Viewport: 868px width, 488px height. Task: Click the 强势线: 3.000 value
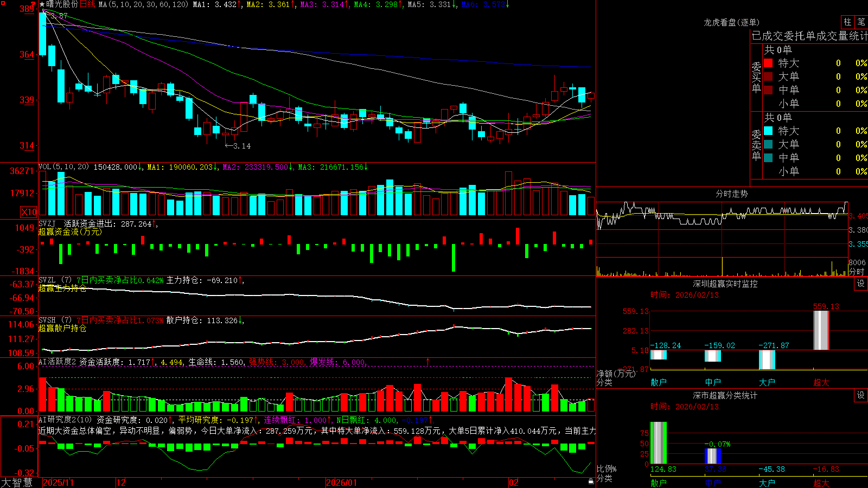coord(277,362)
